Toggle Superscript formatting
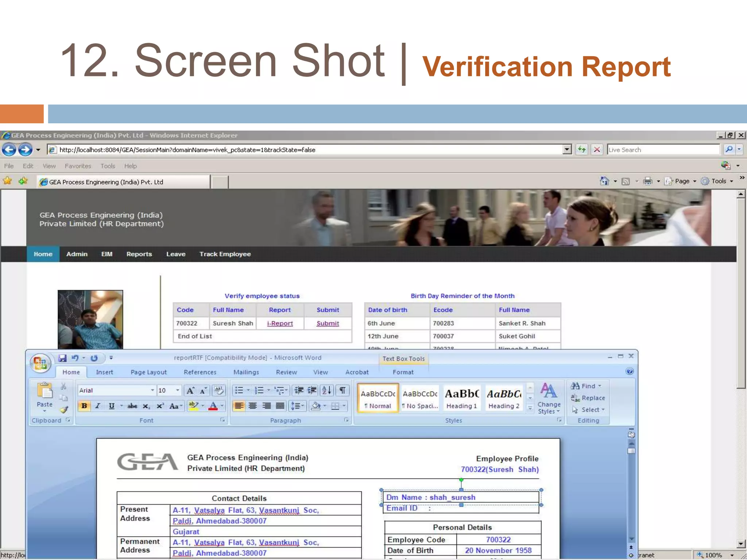Screen dimensions: 747x560 point(160,406)
